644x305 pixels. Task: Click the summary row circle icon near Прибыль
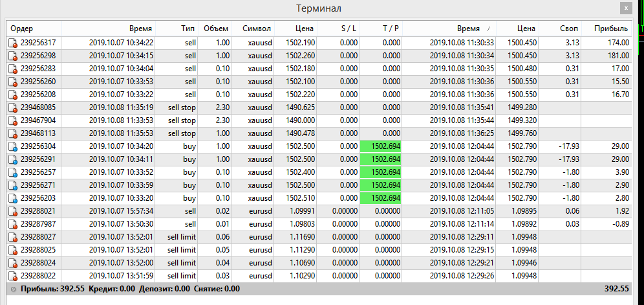14,289
